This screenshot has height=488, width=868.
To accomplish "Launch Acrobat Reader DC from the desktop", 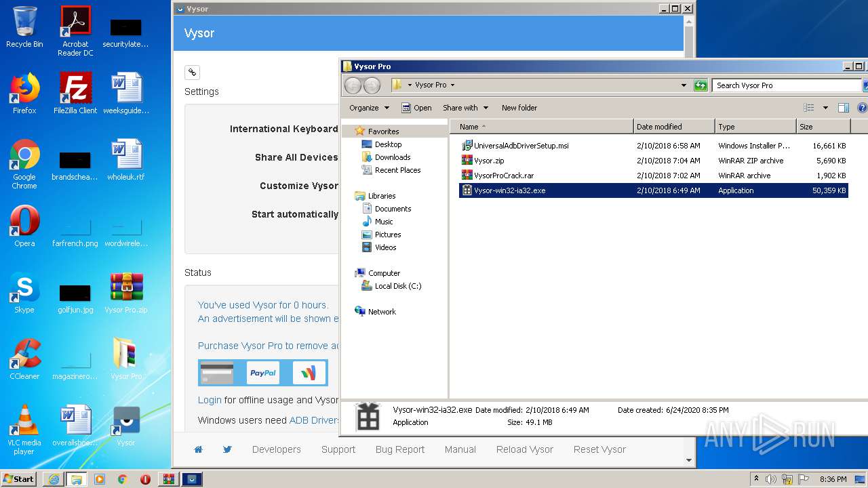I will (x=75, y=31).
